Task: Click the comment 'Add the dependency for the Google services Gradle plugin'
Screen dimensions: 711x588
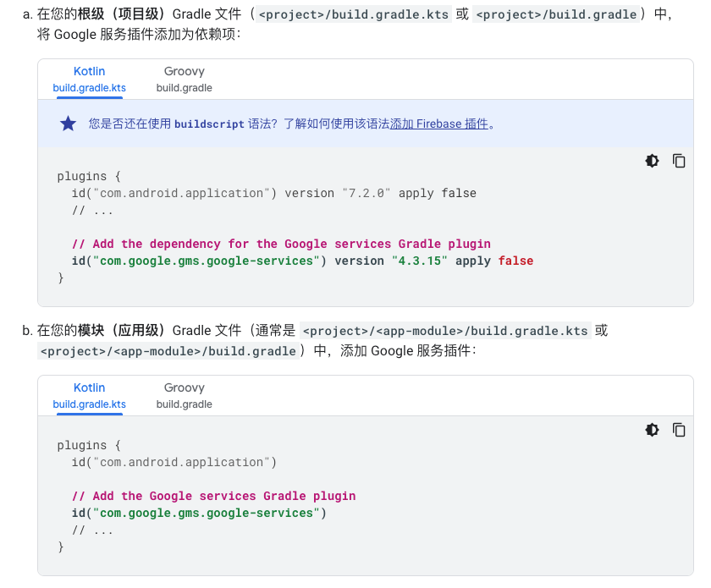Action: [x=281, y=244]
